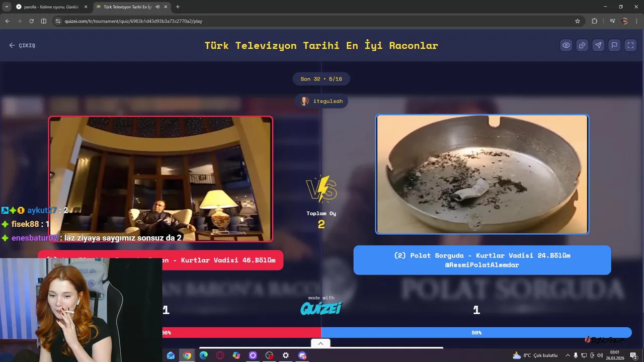Open Chrome from the taskbar
The height and width of the screenshot is (362, 644).
[187, 355]
